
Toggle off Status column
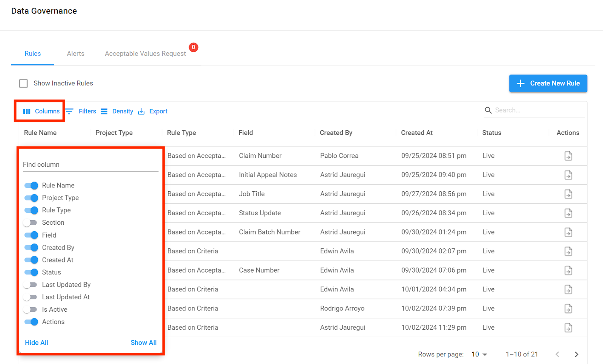coord(31,273)
